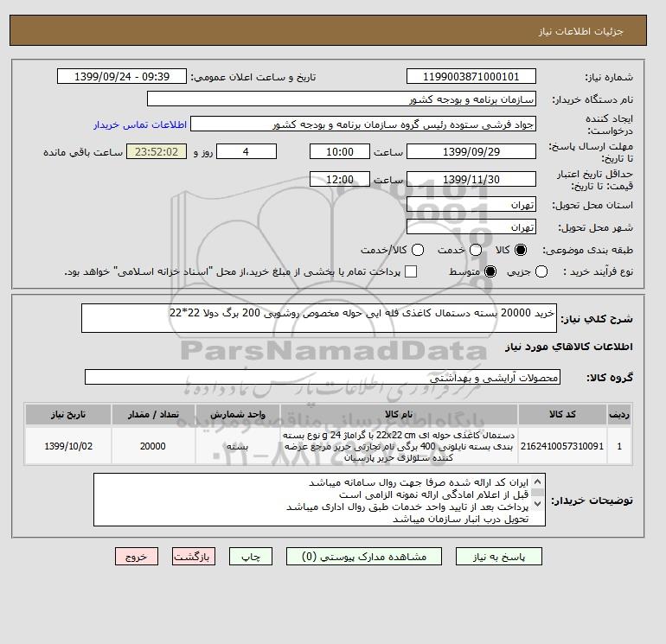
Task: Click the need number field 1199003871000101
Action: click(471, 76)
